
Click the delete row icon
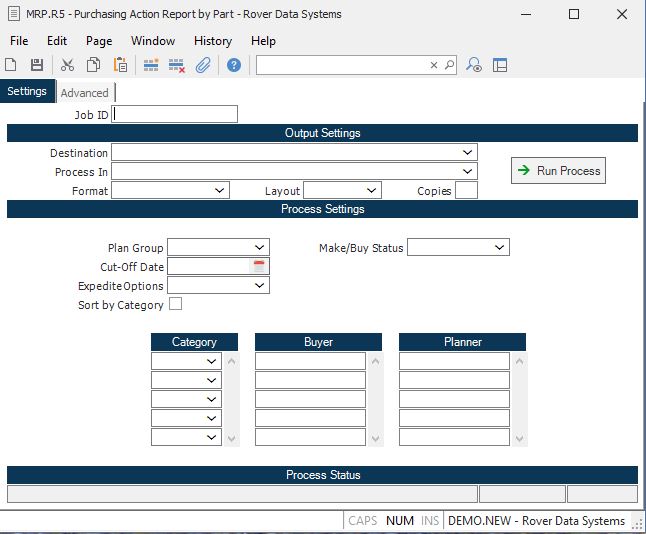(177, 65)
